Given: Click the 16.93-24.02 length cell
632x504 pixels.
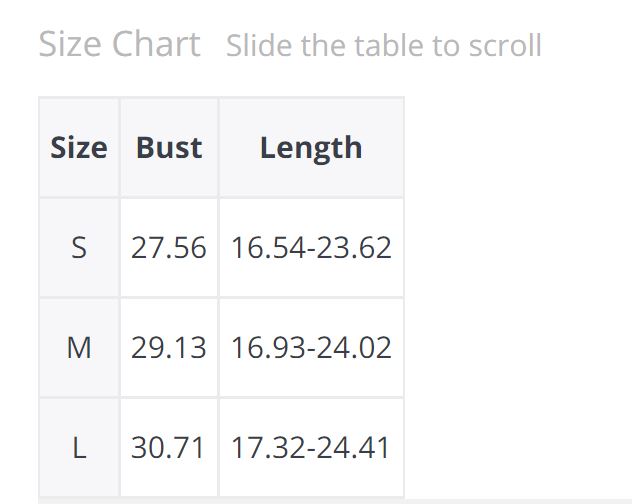Looking at the screenshot, I should pyautogui.click(x=311, y=347).
